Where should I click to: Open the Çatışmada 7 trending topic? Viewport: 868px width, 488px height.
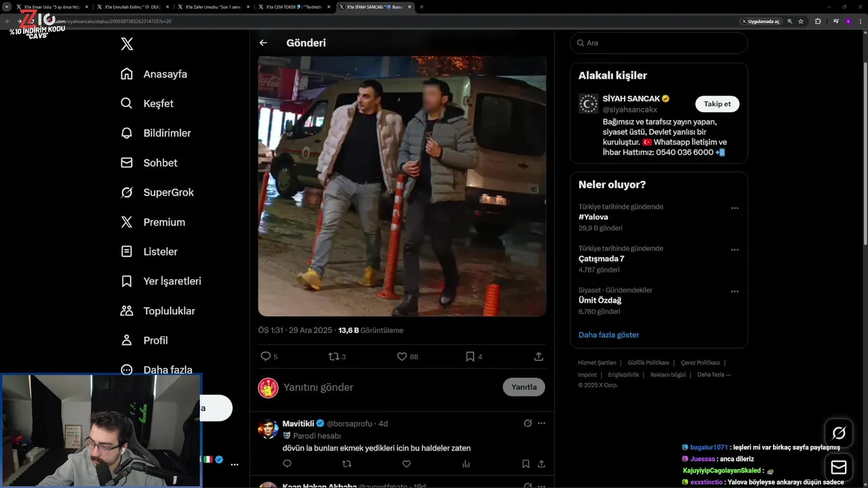(x=601, y=259)
